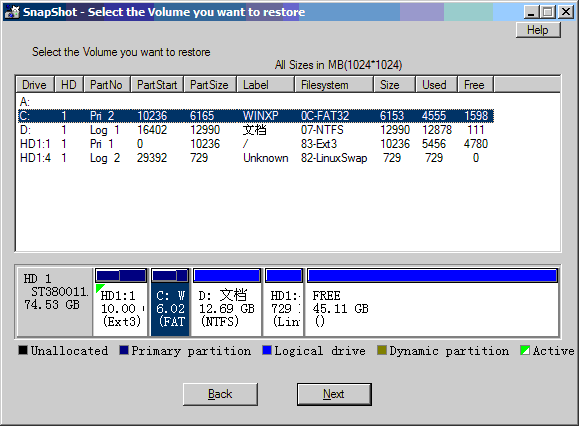Select the 729 MB Linux swap block
The height and width of the screenshot is (426, 579).
click(x=284, y=302)
